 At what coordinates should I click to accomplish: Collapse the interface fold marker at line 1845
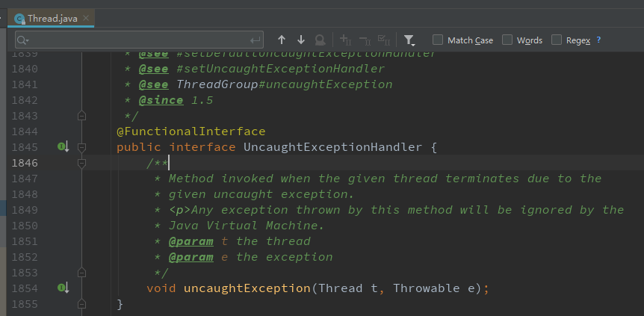(81, 147)
